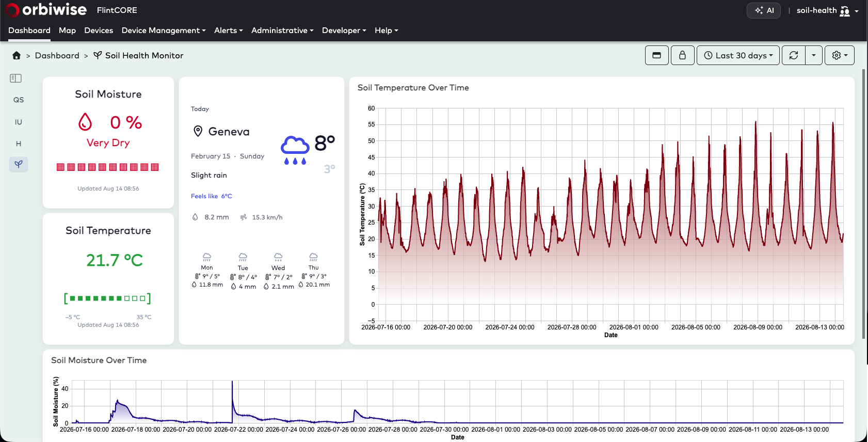
Task: Toggle the dashboard lock icon
Action: [682, 55]
